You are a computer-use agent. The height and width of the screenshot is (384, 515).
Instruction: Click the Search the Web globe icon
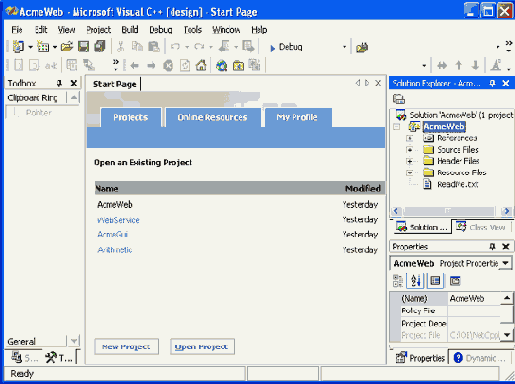tap(221, 65)
